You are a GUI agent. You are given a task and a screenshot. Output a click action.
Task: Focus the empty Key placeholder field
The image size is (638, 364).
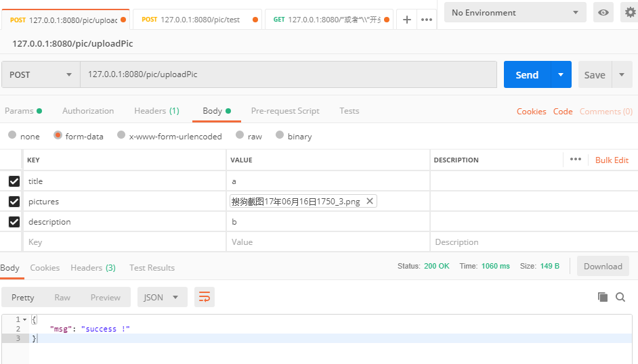click(124, 242)
